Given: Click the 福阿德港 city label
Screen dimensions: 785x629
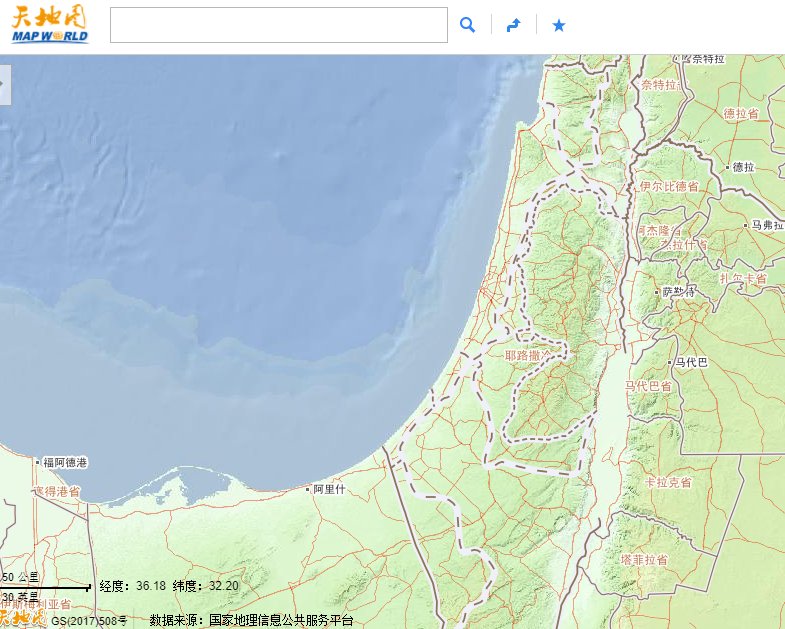Looking at the screenshot, I should point(65,462).
